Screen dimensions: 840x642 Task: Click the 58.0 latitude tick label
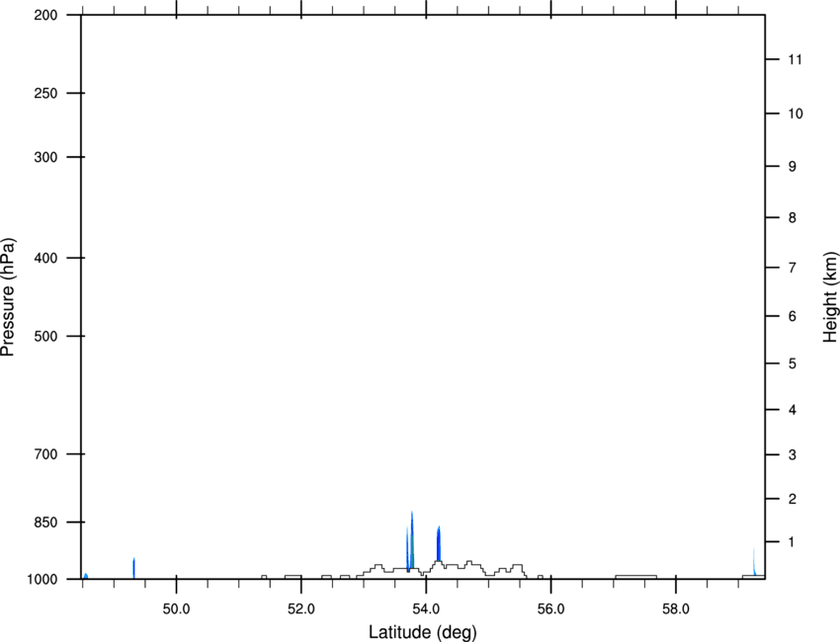pyautogui.click(x=676, y=609)
